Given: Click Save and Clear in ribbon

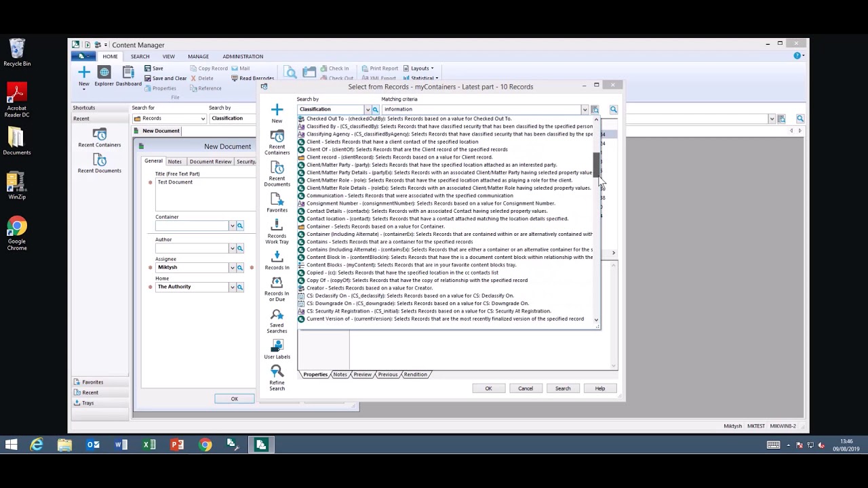Looking at the screenshot, I should 165,79.
